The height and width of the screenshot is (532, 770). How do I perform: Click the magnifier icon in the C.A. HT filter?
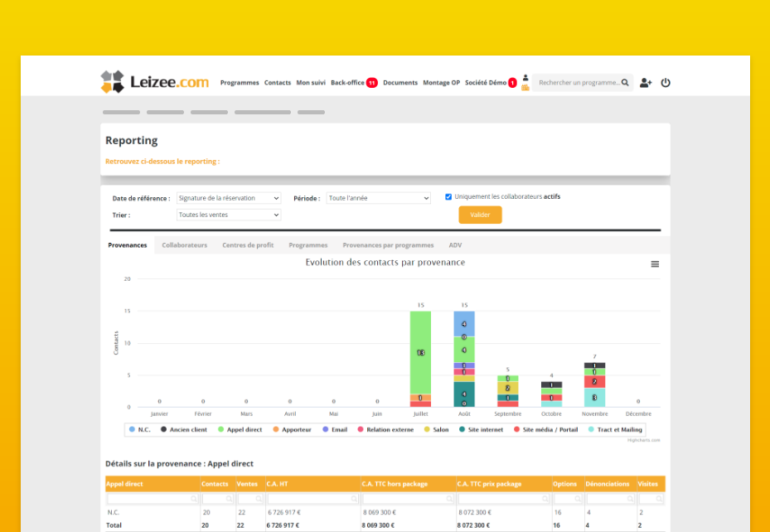click(x=355, y=499)
